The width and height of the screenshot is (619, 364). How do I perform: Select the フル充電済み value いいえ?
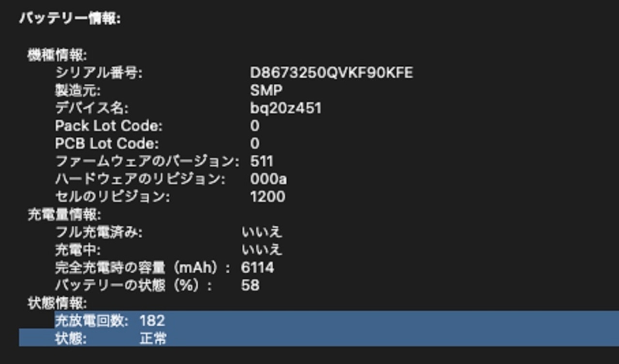click(262, 233)
